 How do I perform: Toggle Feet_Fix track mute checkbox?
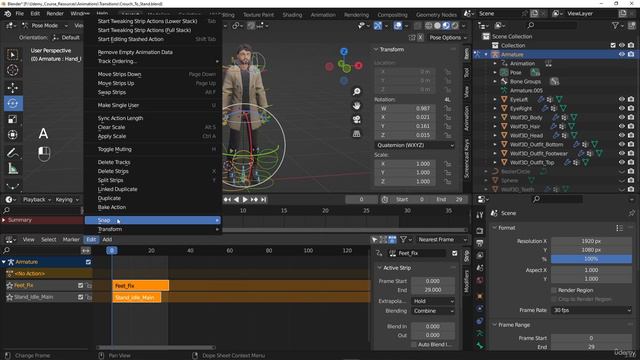point(80,286)
